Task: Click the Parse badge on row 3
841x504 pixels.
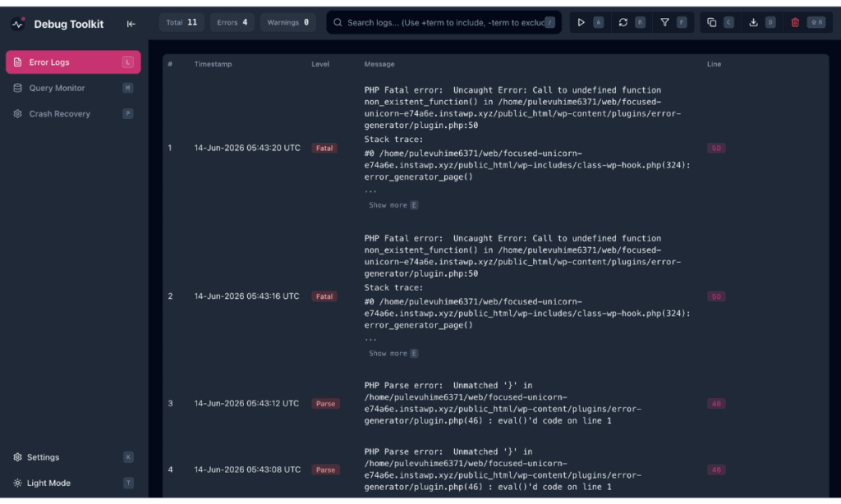Action: point(325,404)
